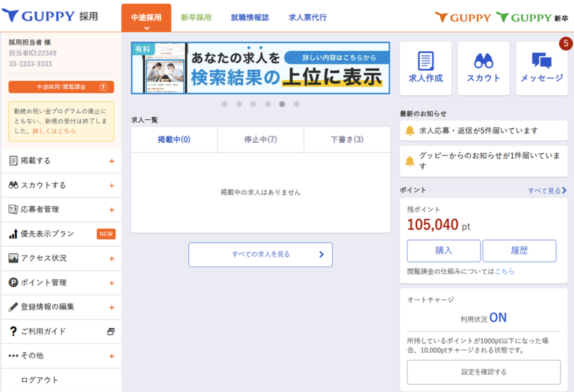
Task: Open the orange GUPPY site logo
Action: [463, 17]
